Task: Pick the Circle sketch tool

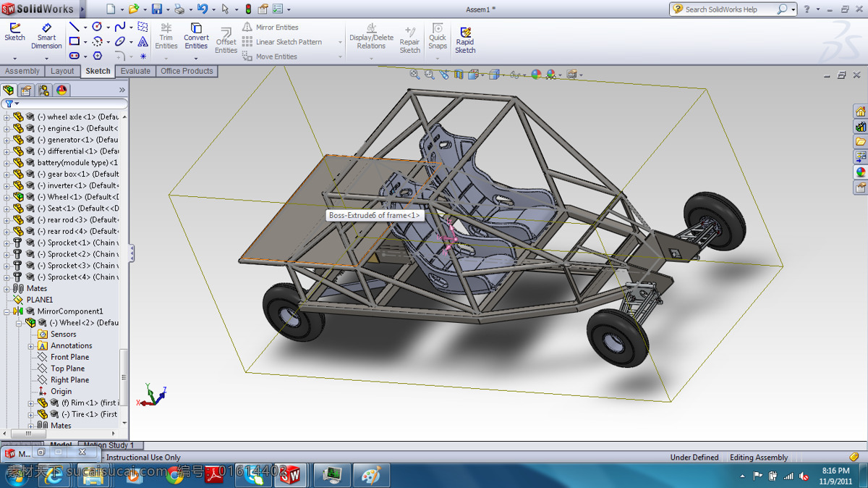Action: [97, 27]
